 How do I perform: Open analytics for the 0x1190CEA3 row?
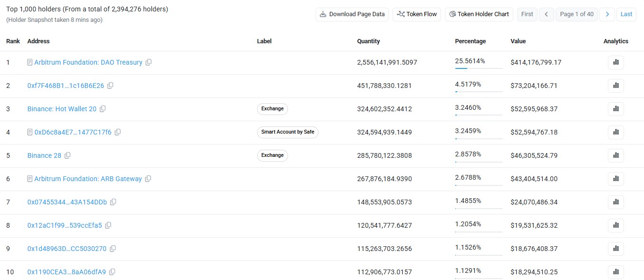(x=616, y=272)
